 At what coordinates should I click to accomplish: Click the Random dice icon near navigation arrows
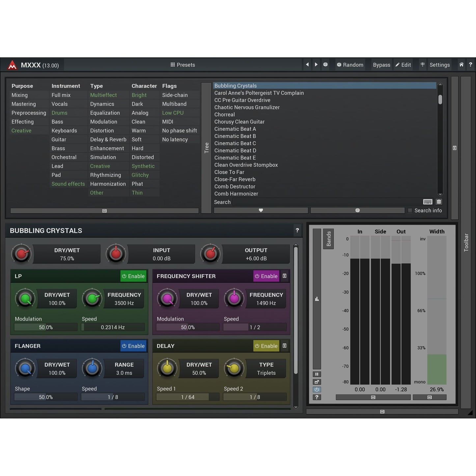325,65
